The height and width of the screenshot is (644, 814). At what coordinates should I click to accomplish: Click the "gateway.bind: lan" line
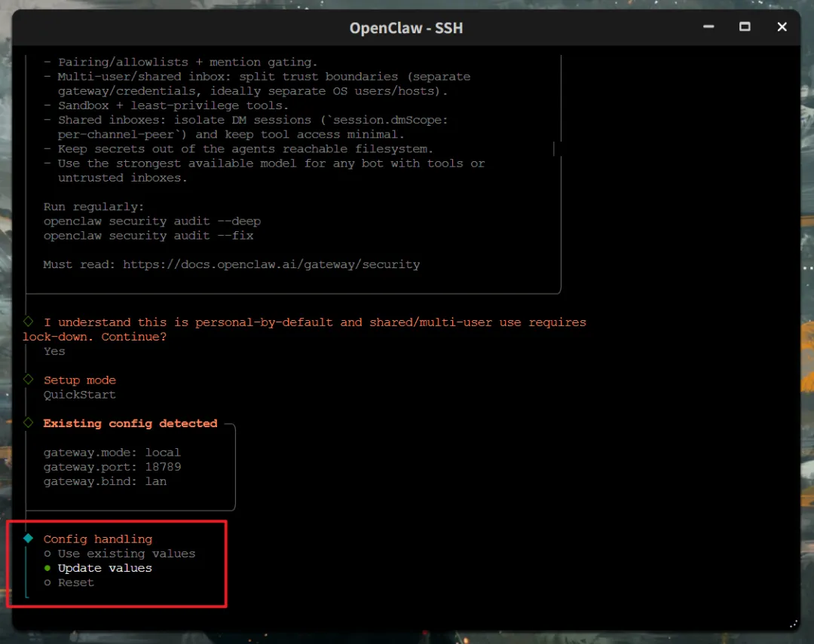coord(105,481)
